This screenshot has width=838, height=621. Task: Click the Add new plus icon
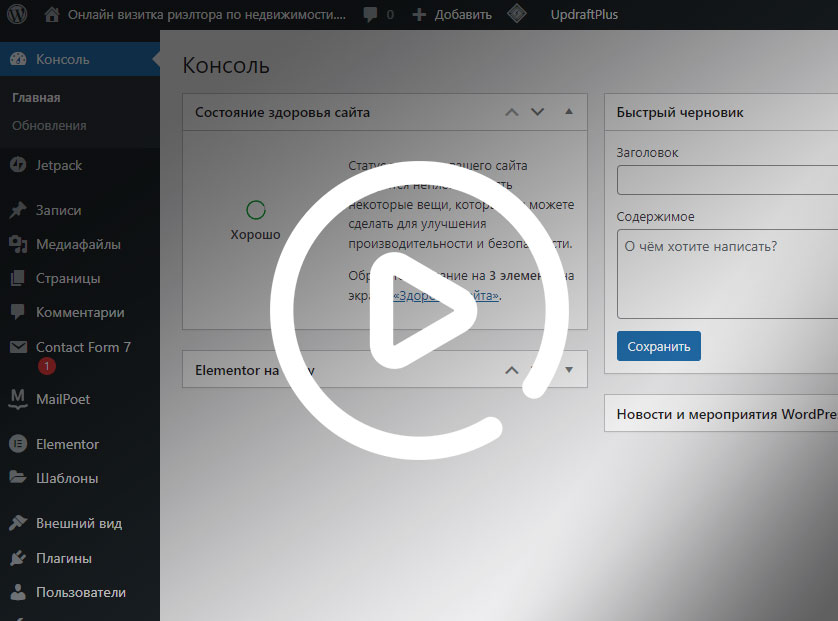[x=419, y=15]
